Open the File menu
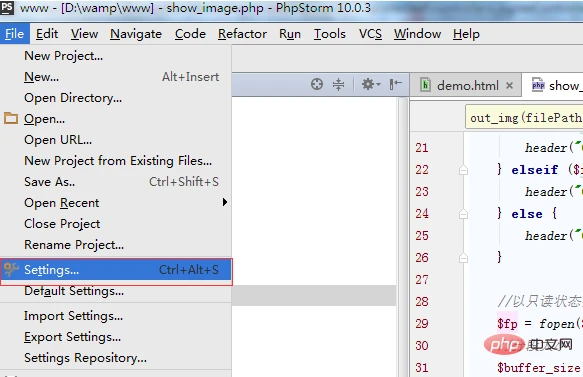 coord(15,34)
